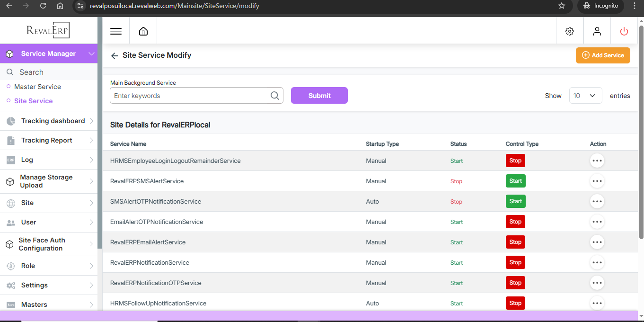The width and height of the screenshot is (644, 322).
Task: Start the SMSAlertOTPNotificationService
Action: coord(515,201)
